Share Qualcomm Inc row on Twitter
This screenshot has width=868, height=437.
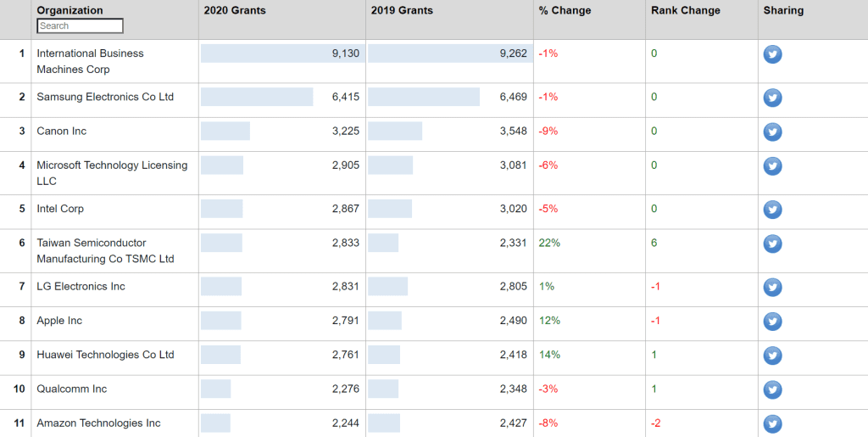pos(772,389)
